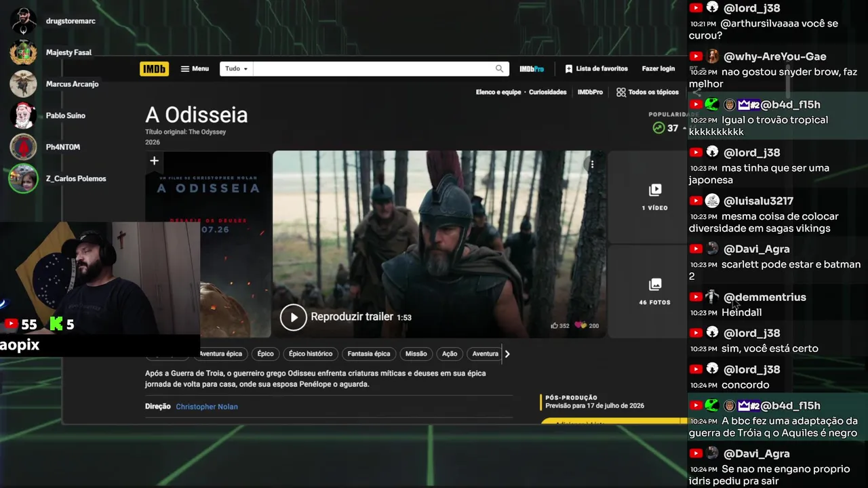Viewport: 868px width, 488px height.
Task: Select the 'scarlett pode estar e batman' message
Action: pos(774,270)
